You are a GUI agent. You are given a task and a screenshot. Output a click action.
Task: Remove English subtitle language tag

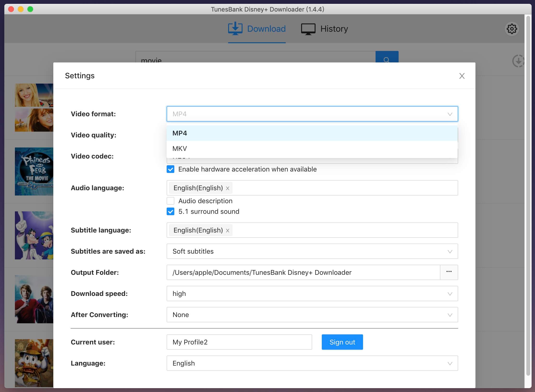click(227, 230)
